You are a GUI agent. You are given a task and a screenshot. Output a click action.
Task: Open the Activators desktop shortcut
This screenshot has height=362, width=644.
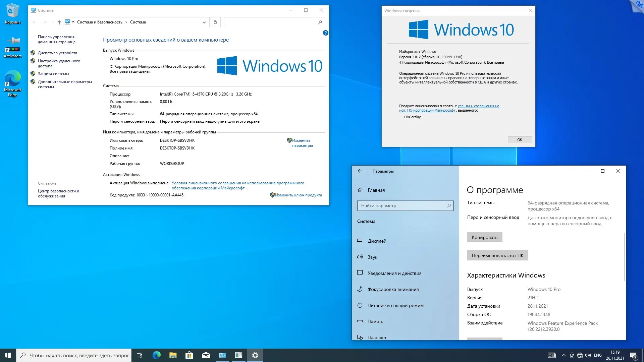coord(12,48)
